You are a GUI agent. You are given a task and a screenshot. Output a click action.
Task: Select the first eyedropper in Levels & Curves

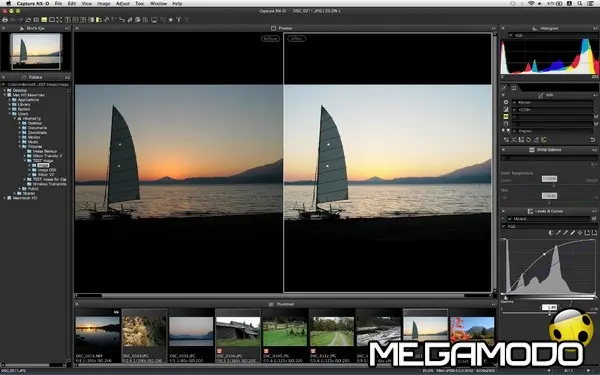pos(558,233)
